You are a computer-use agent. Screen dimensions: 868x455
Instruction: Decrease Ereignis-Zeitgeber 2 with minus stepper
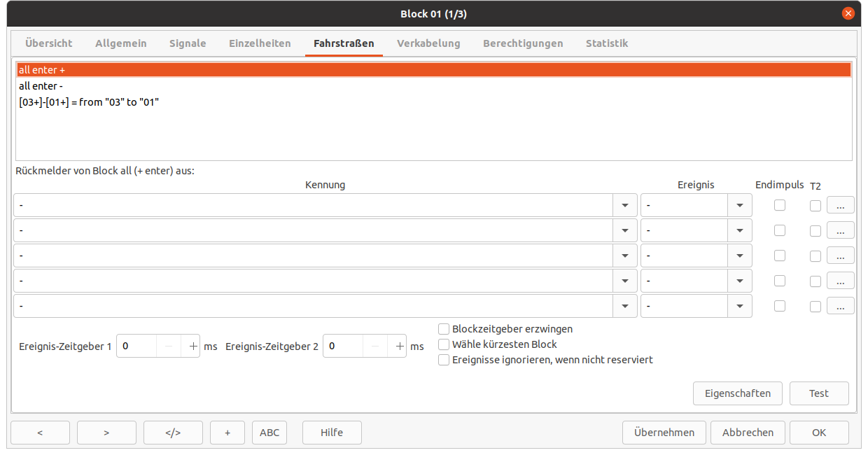[376, 346]
